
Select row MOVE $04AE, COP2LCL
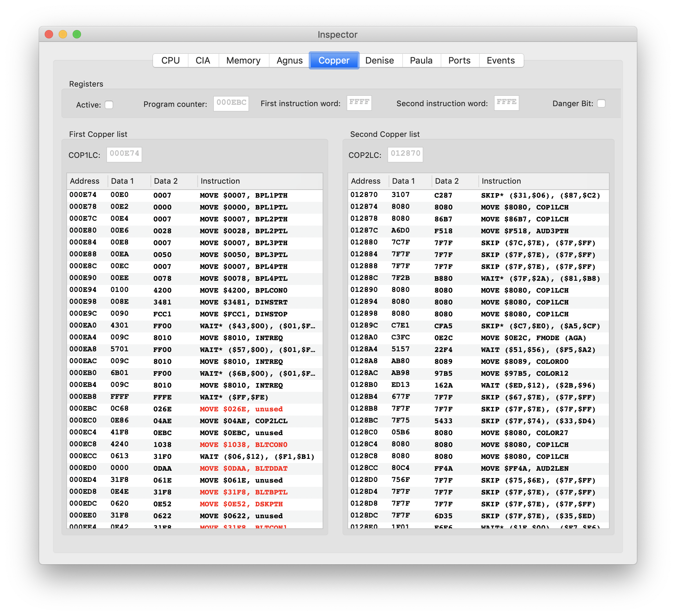195,421
